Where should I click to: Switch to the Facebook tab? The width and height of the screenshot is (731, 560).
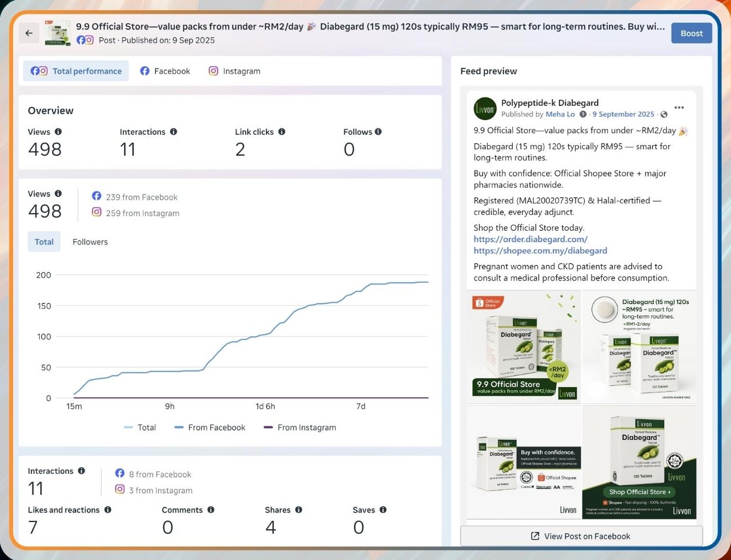coord(165,71)
